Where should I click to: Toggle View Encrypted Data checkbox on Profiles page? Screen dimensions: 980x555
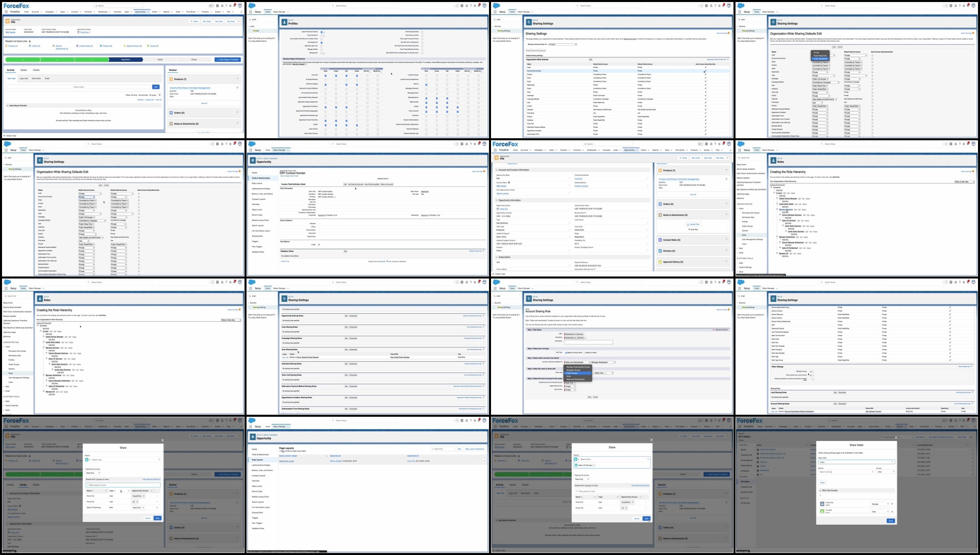[x=422, y=32]
